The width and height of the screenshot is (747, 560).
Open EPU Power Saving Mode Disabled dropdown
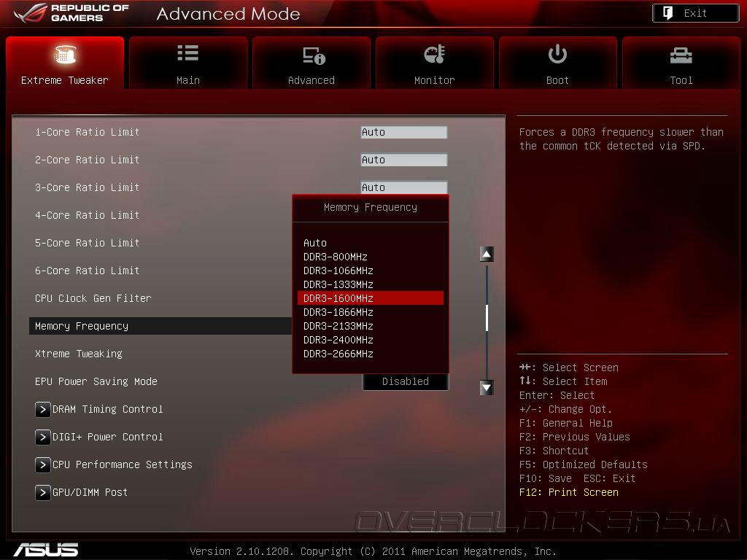[406, 381]
